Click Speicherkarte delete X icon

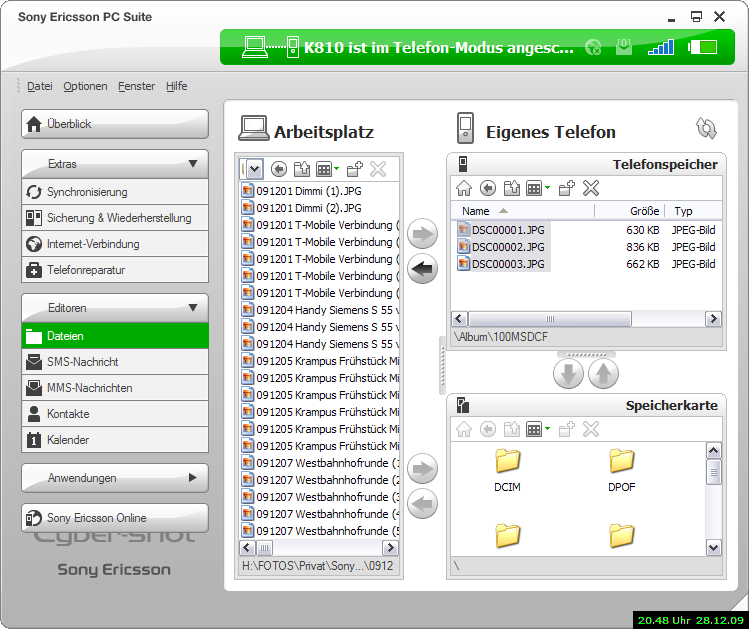[591, 429]
